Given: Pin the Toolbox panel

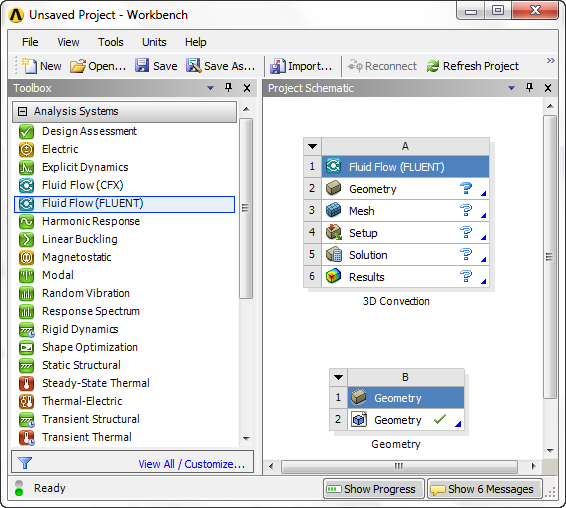Looking at the screenshot, I should pyautogui.click(x=228, y=88).
